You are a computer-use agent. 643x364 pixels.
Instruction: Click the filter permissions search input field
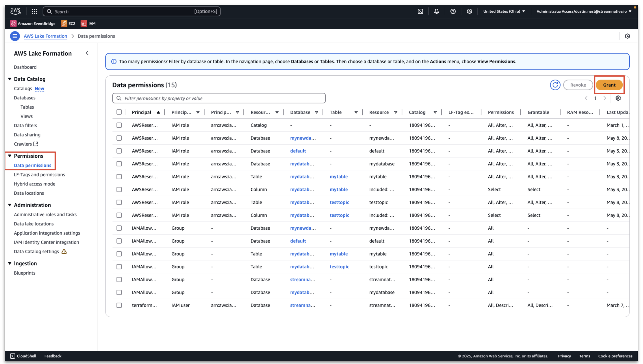point(219,98)
